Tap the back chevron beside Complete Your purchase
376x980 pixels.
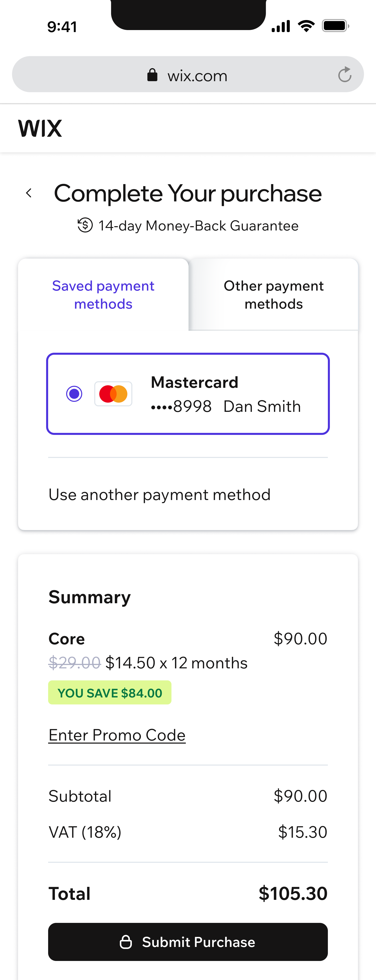pyautogui.click(x=29, y=193)
